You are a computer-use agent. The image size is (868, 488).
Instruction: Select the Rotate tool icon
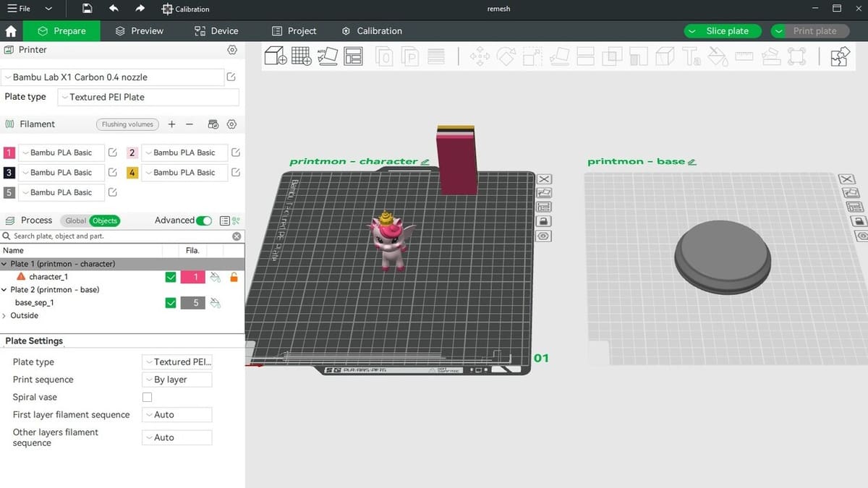coord(506,56)
